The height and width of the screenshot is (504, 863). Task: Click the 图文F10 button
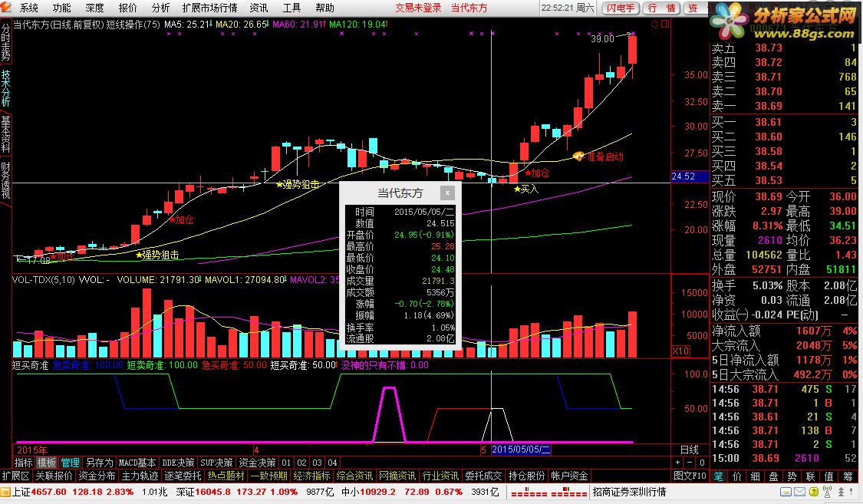point(690,476)
